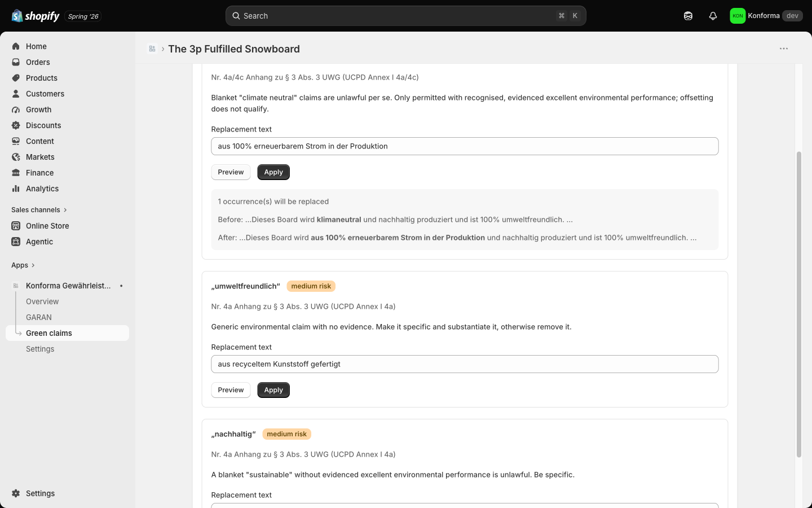Go to Orders in sidebar

(x=38, y=62)
